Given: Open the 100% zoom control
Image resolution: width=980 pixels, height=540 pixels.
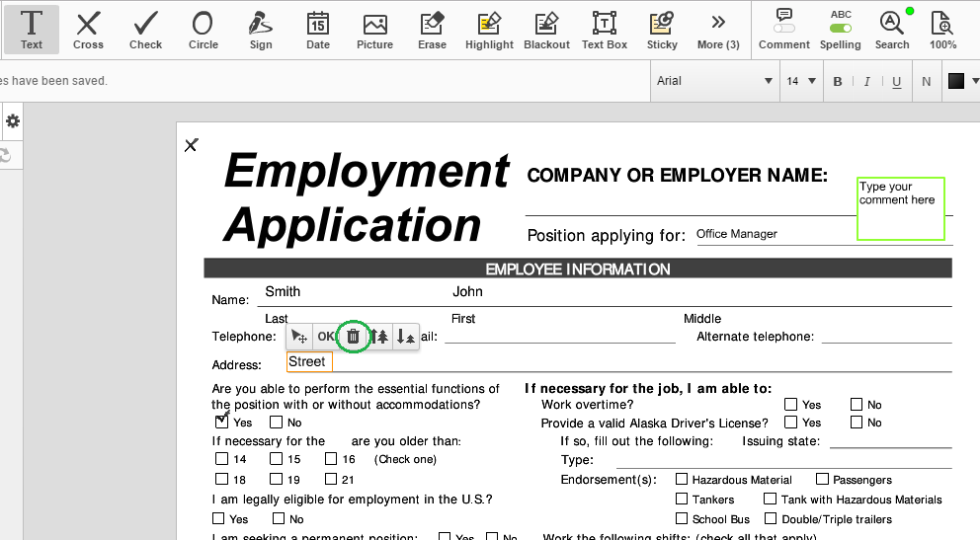Looking at the screenshot, I should tap(942, 30).
